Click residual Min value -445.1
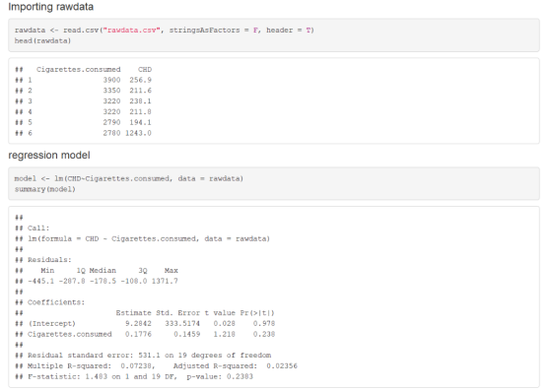 40,281
